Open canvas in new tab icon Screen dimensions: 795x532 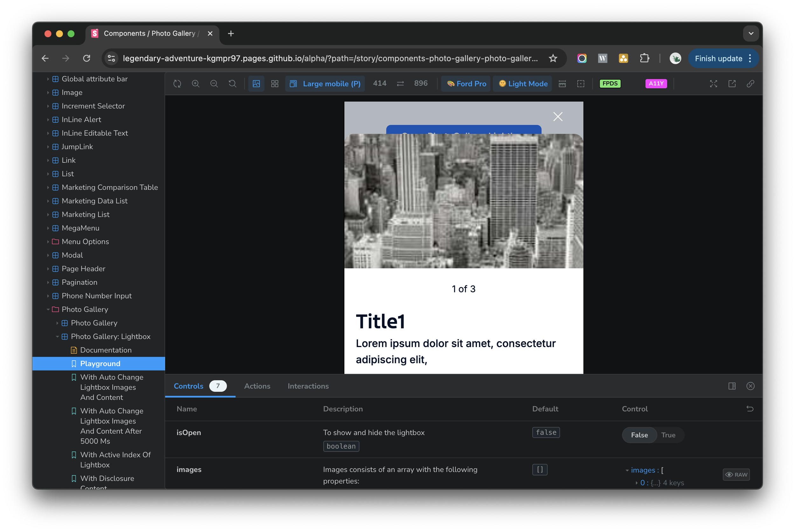[x=732, y=84]
